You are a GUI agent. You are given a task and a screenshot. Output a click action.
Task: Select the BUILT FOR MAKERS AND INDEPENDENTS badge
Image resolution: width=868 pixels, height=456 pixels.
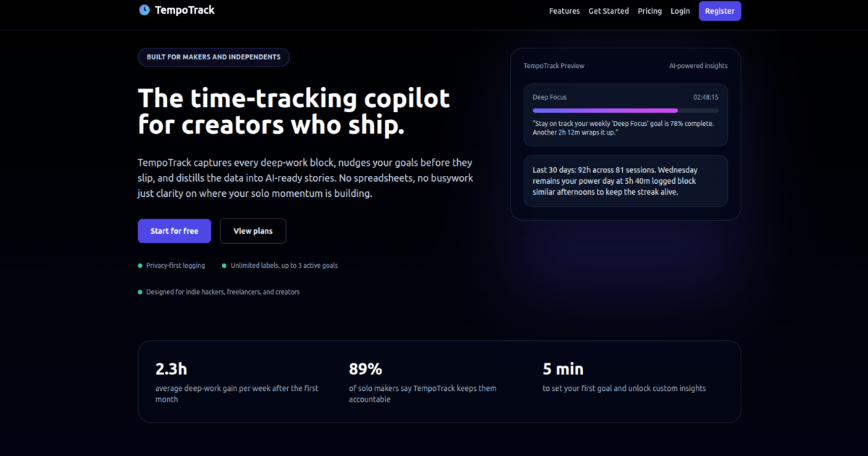213,56
